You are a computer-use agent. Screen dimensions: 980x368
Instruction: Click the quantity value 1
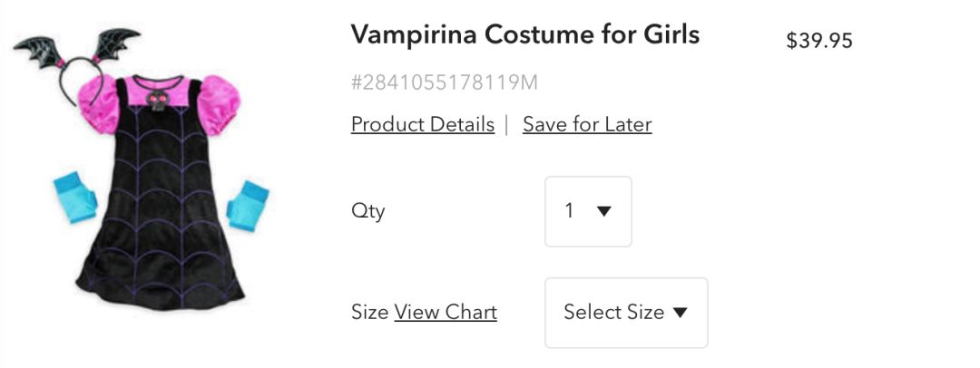click(x=570, y=211)
